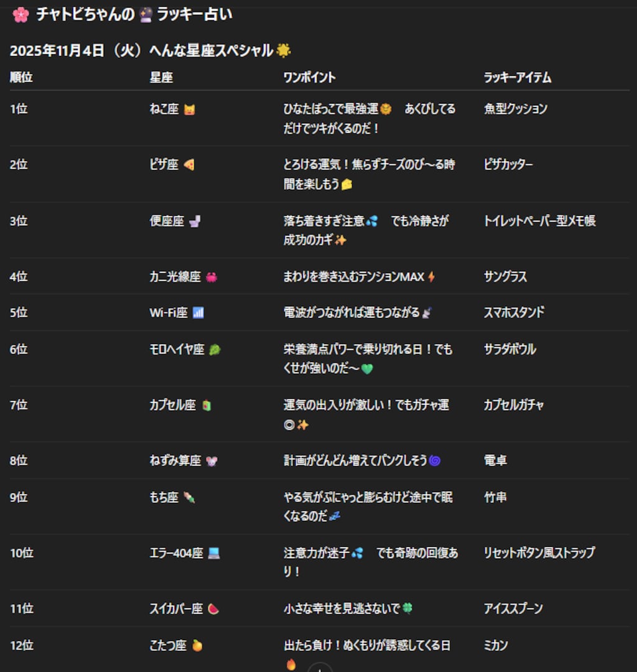Click the crystal ball emoji in the heading
This screenshot has width=637, height=672.
coord(146,15)
